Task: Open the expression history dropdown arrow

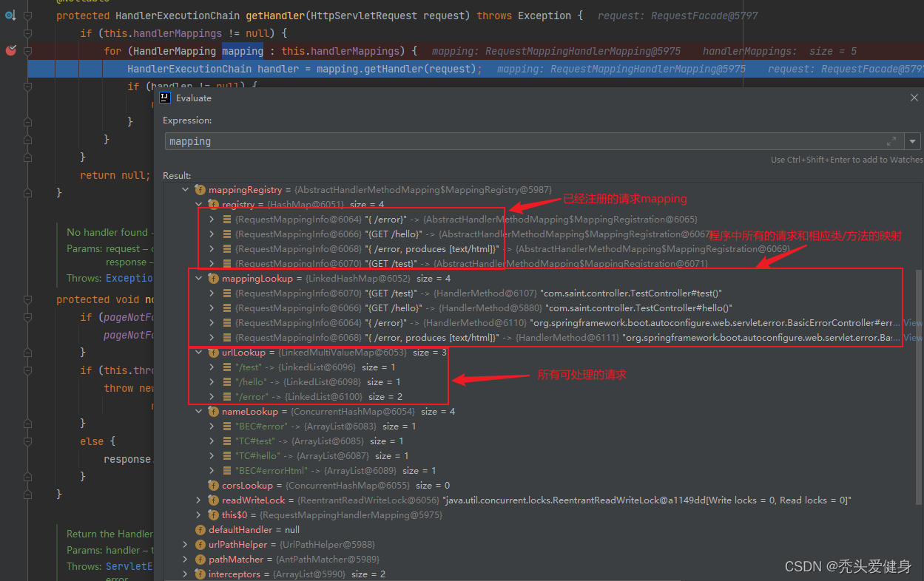Action: tap(913, 141)
